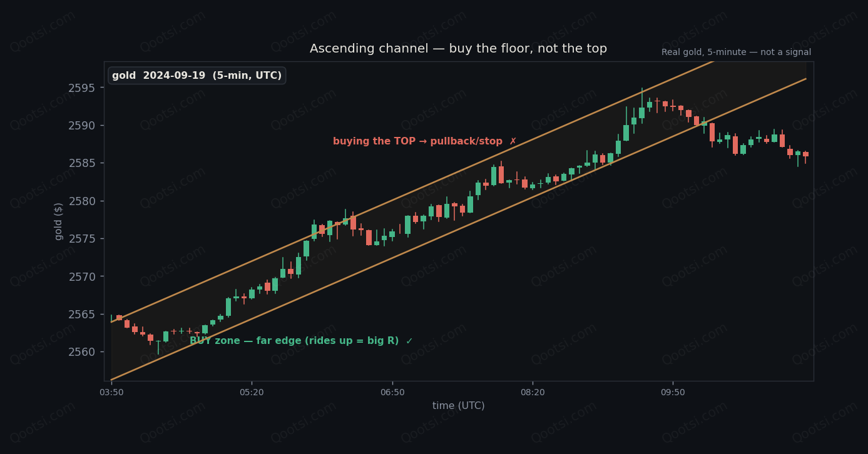Click the 03:50 time axis label
The image size is (868, 454).
111,393
